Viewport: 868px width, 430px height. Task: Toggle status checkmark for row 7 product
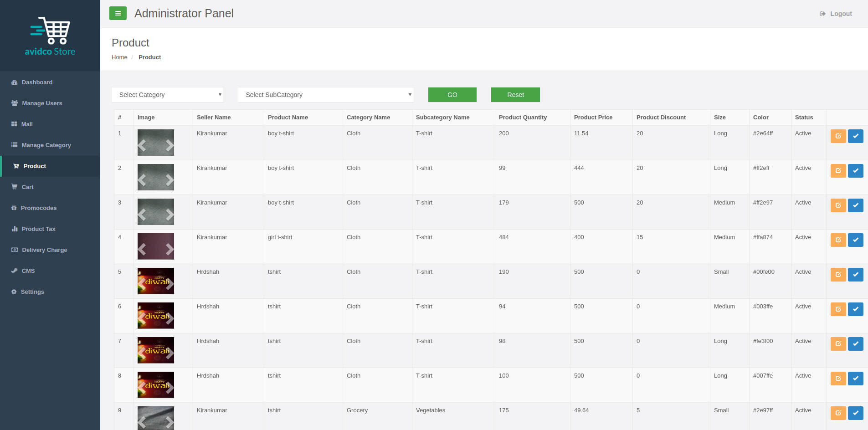(855, 344)
